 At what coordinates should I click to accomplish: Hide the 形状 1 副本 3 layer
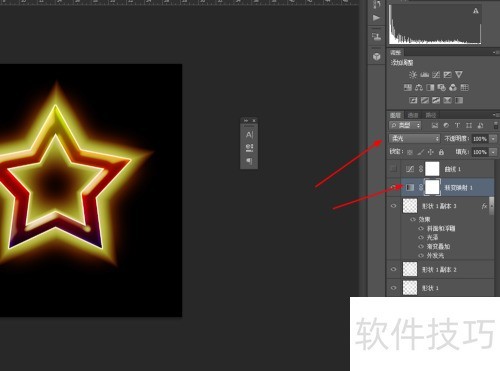click(394, 206)
